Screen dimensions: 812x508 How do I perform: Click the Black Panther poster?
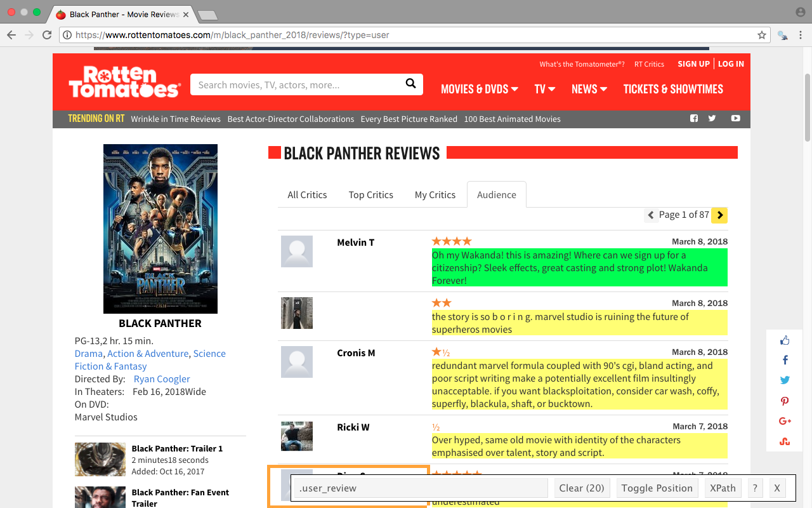[160, 229]
